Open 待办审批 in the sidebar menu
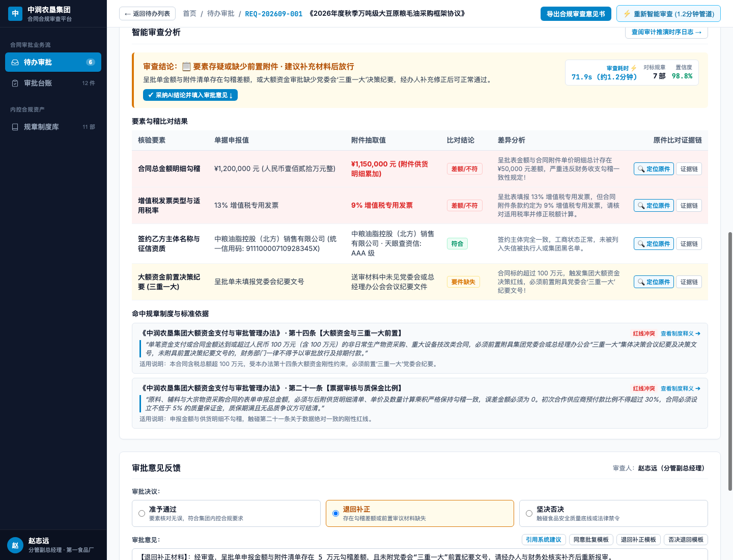 tap(53, 62)
